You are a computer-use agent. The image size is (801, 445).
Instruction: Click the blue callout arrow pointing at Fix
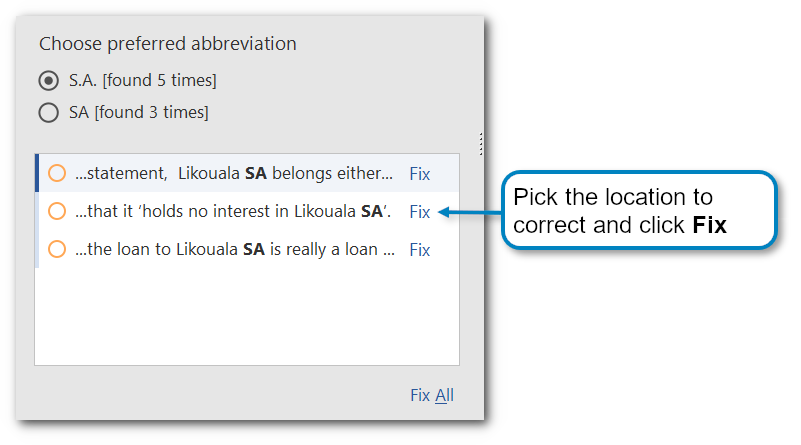[468, 212]
